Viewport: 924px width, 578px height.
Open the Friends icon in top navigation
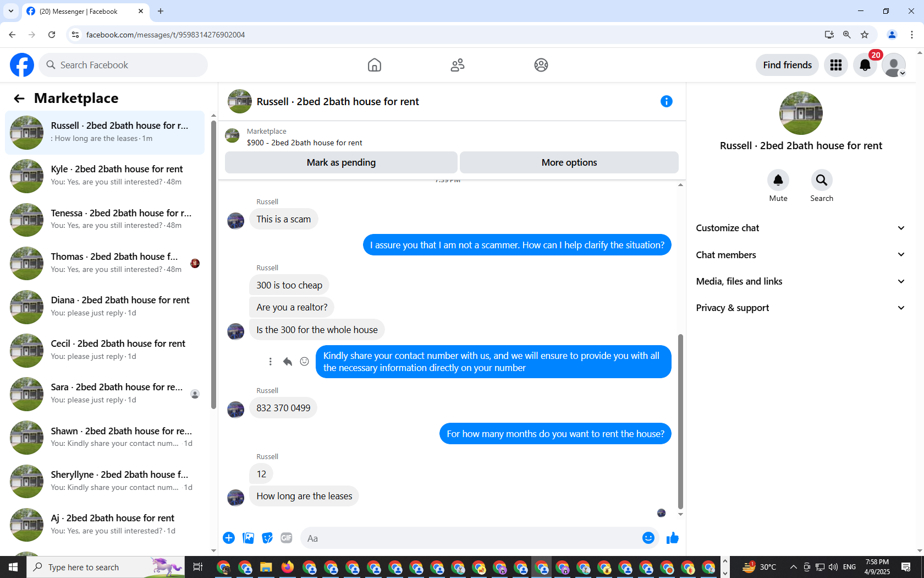click(x=458, y=65)
